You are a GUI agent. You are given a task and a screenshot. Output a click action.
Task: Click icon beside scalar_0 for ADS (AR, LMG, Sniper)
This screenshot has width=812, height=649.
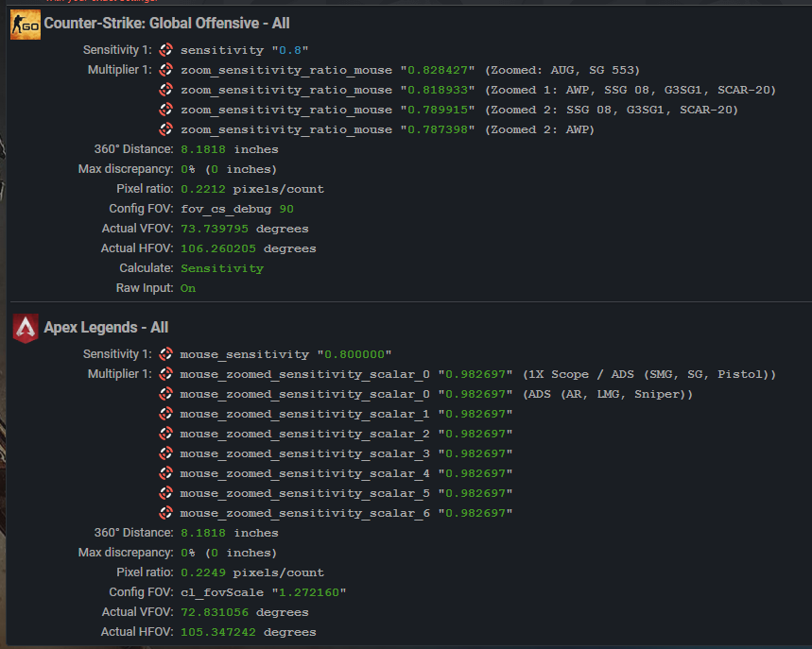click(165, 394)
